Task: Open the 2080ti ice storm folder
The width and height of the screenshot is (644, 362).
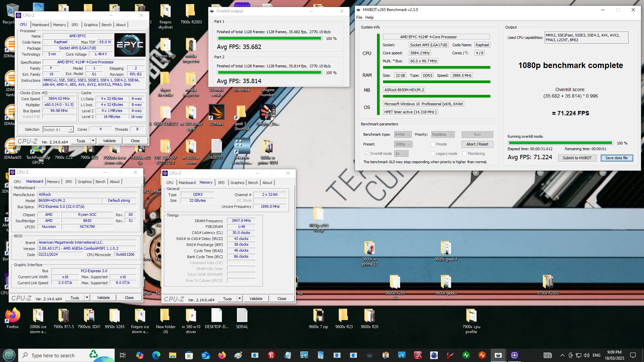Action: [38, 321]
